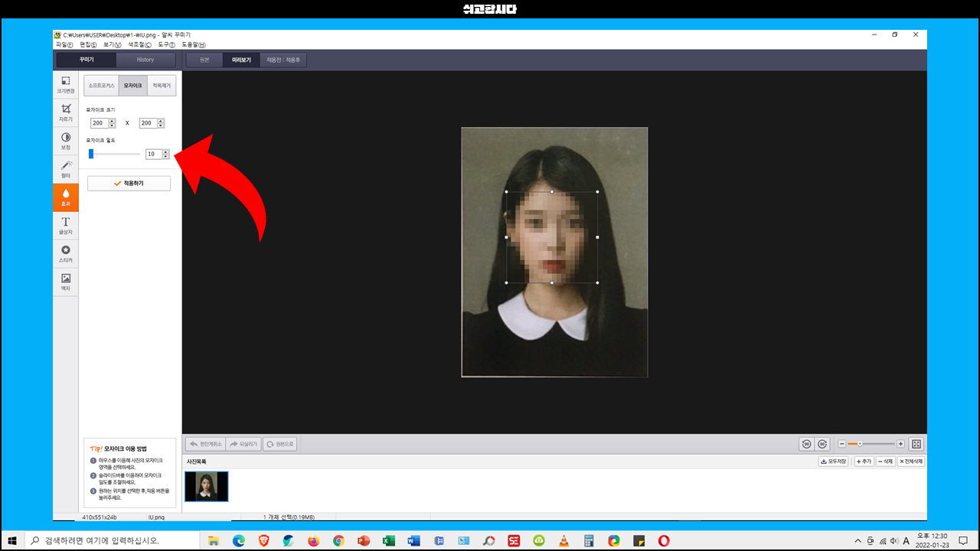Open the 글상자 text box tool

(66, 226)
